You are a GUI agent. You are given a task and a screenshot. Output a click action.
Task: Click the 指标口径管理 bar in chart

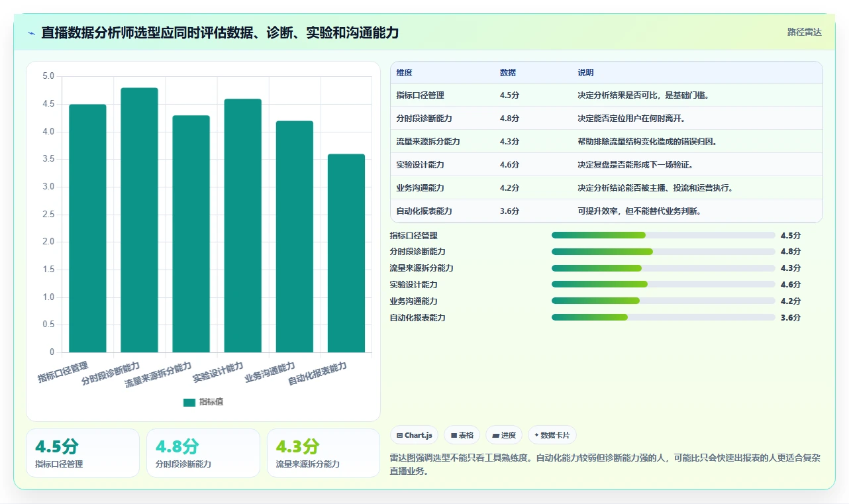(87, 228)
